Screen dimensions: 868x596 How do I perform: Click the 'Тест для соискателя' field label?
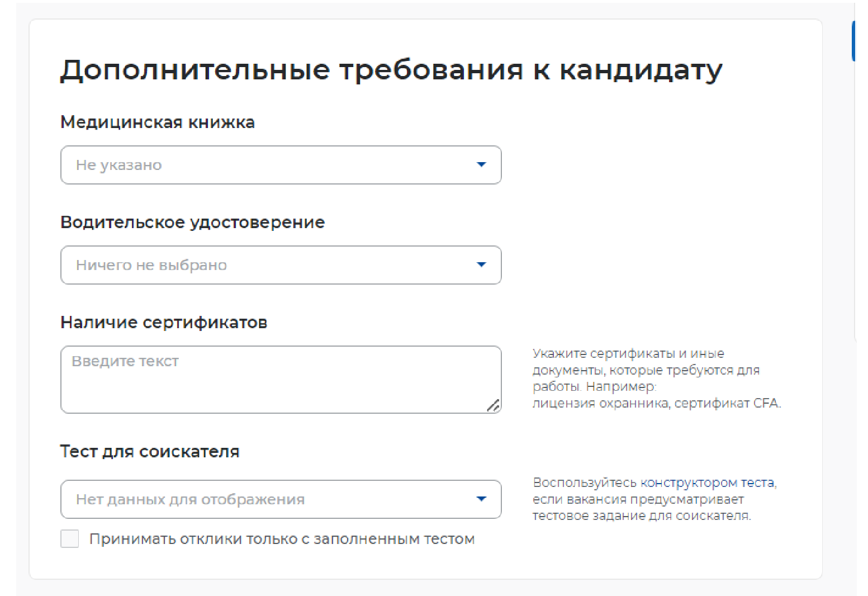150,451
